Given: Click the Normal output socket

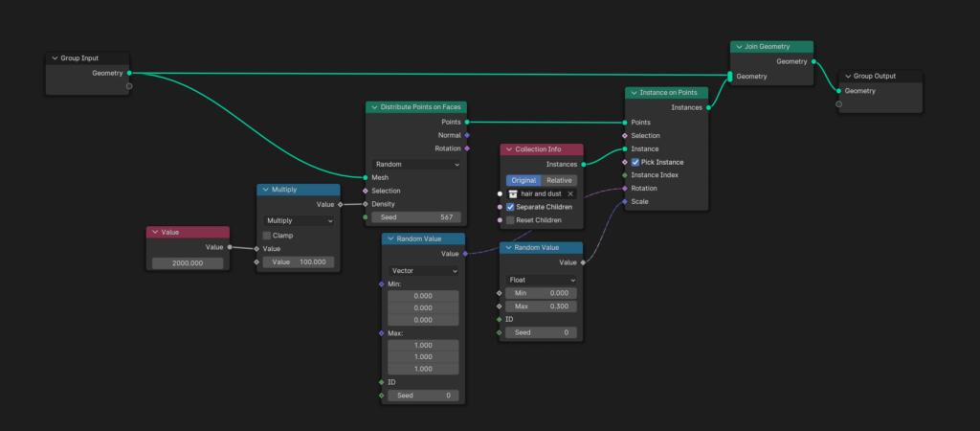Looking at the screenshot, I should (x=467, y=135).
